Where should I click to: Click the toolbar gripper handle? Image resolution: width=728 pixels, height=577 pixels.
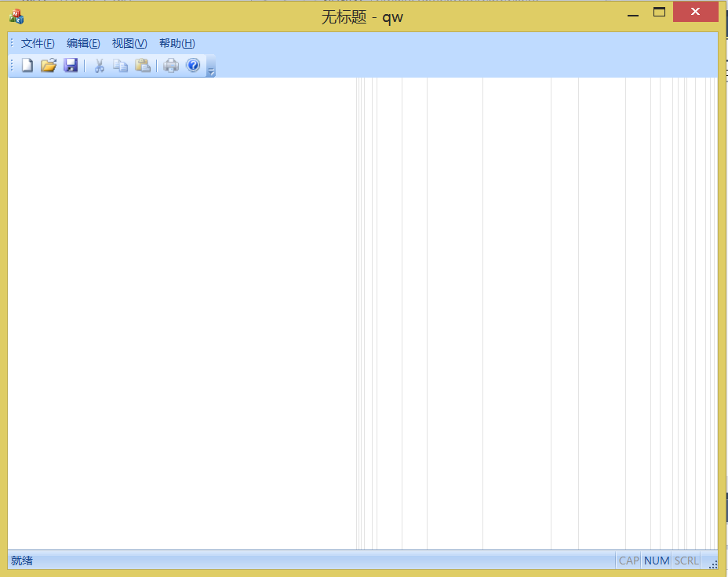tap(12, 65)
